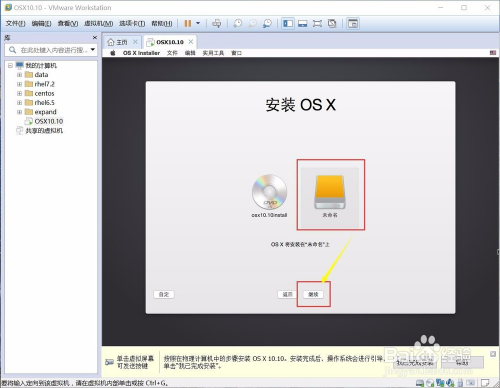Open the guest 文件 menu in installer
Image resolution: width=500 pixels, height=388 pixels.
click(172, 53)
